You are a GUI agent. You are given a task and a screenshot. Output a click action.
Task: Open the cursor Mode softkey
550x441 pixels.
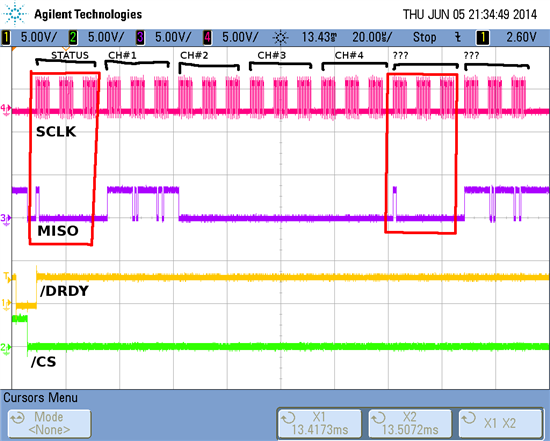click(x=49, y=423)
